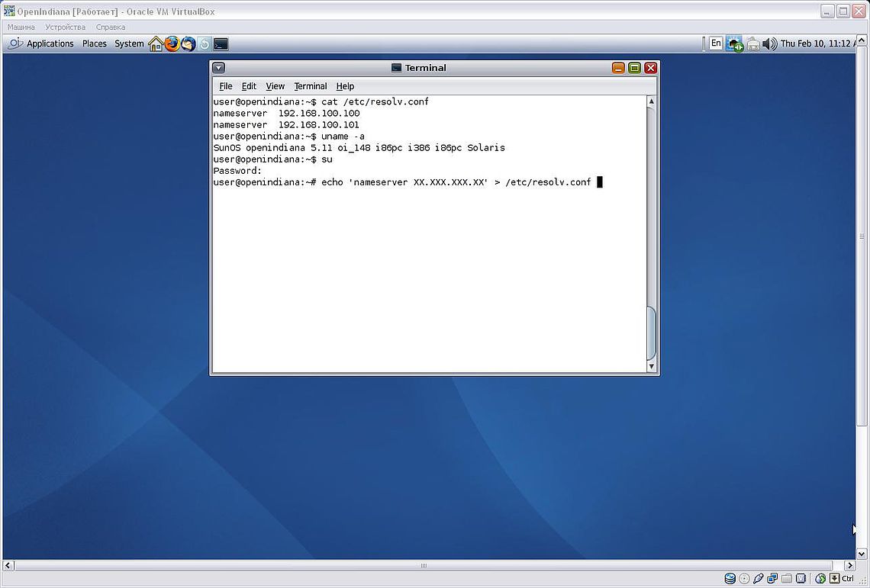Open the Home folder launcher icon

point(156,43)
